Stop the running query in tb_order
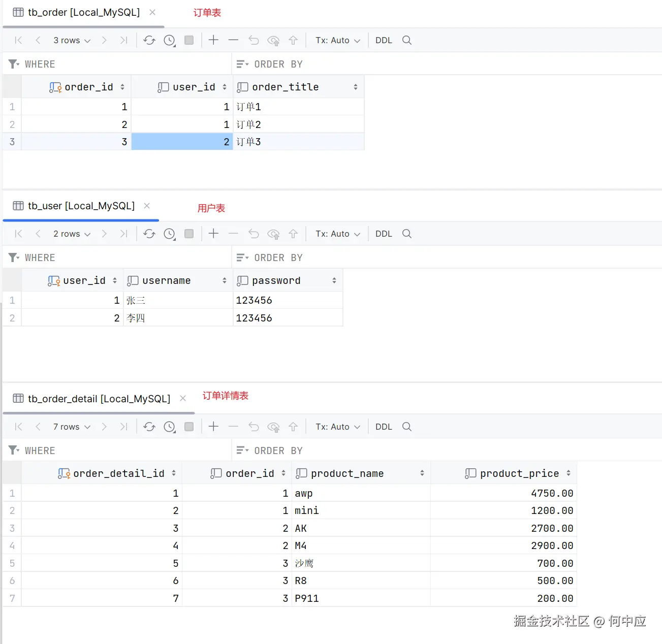662x644 pixels. 189,40
